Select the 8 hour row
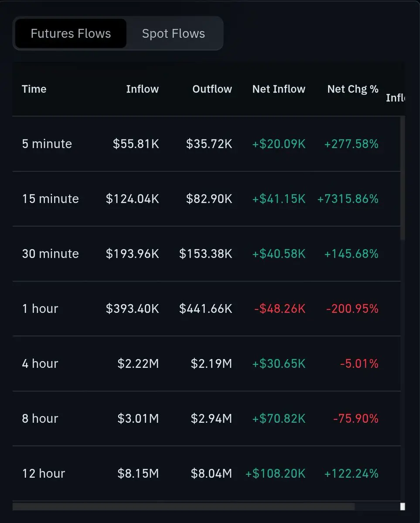 pos(206,418)
